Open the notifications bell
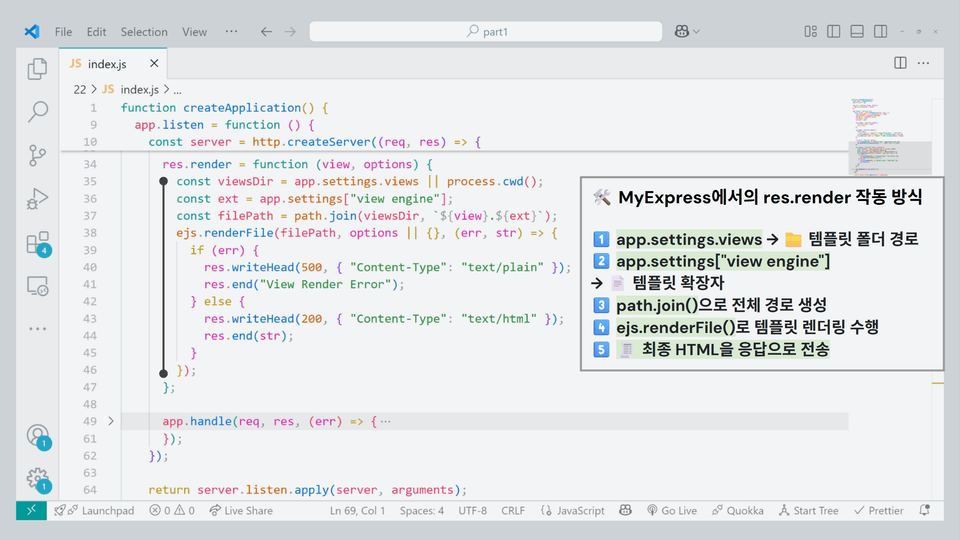This screenshot has height=540, width=960. (x=924, y=511)
